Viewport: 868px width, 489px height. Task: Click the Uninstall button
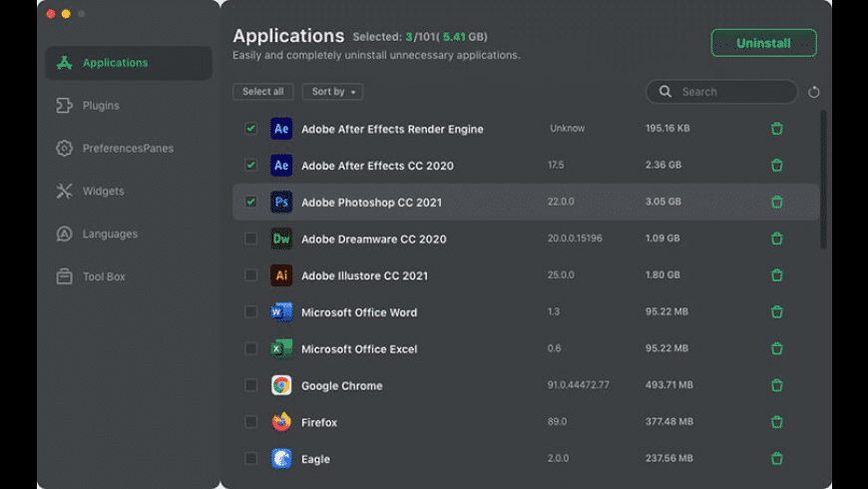(763, 43)
